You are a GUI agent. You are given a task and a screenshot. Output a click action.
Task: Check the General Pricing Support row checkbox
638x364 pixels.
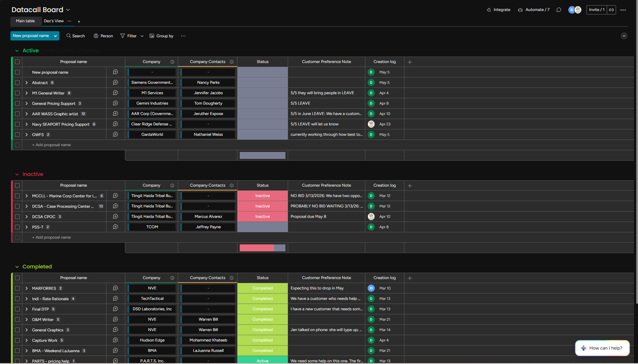[x=17, y=103]
